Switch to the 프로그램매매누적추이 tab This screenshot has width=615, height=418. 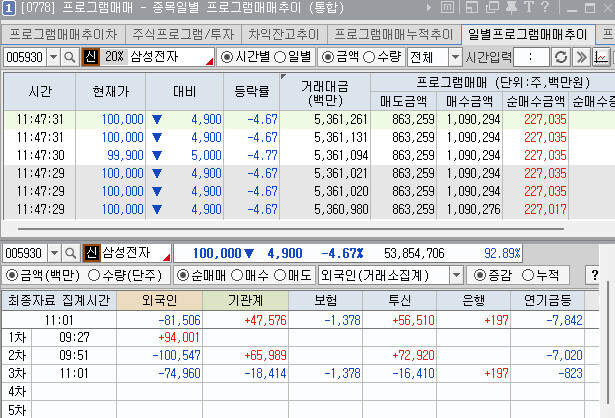(394, 35)
